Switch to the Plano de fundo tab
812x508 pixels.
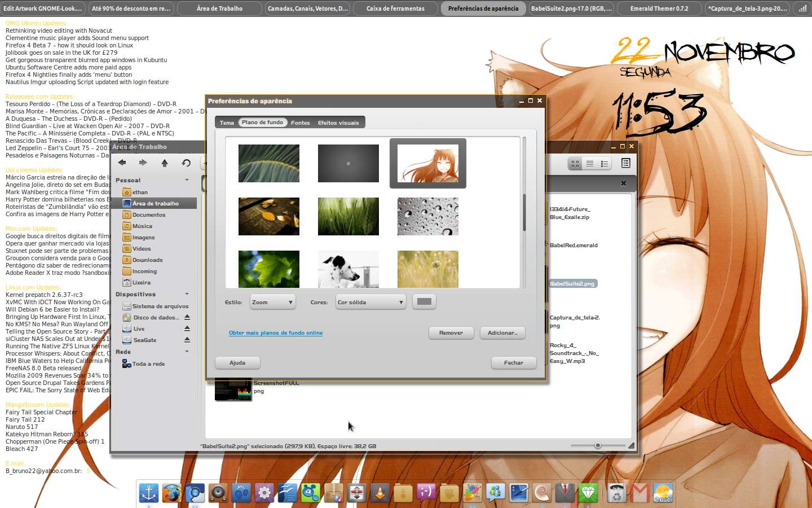(x=263, y=122)
